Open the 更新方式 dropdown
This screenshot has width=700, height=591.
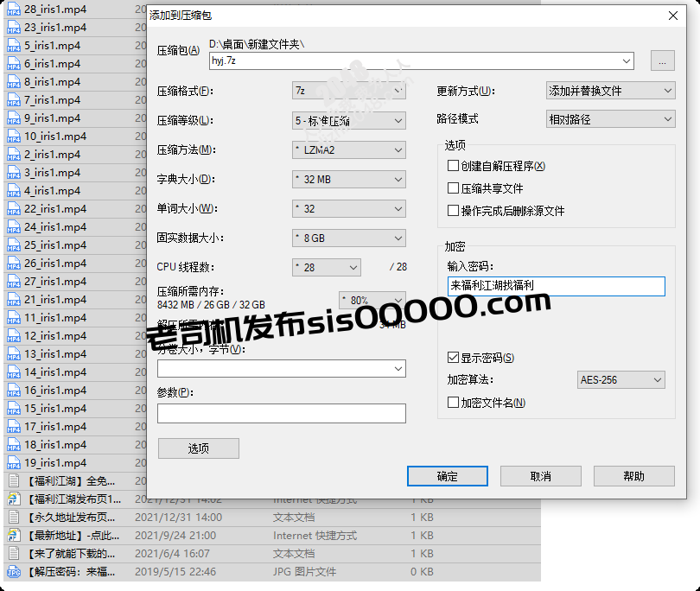(610, 91)
